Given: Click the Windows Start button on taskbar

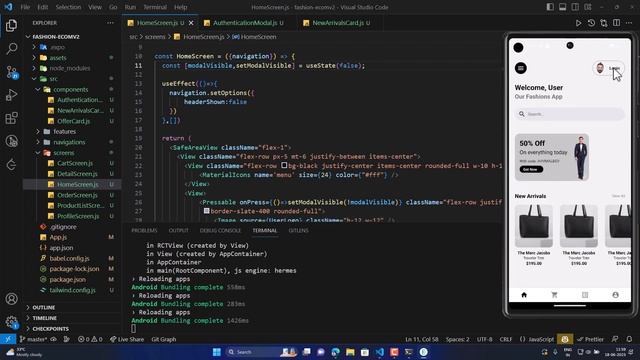Looking at the screenshot, I should click(x=217, y=352).
